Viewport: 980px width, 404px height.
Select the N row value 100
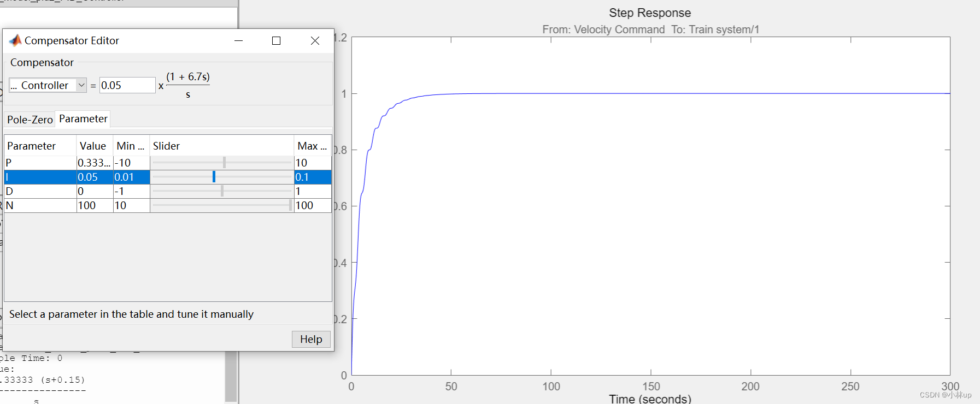tap(95, 205)
